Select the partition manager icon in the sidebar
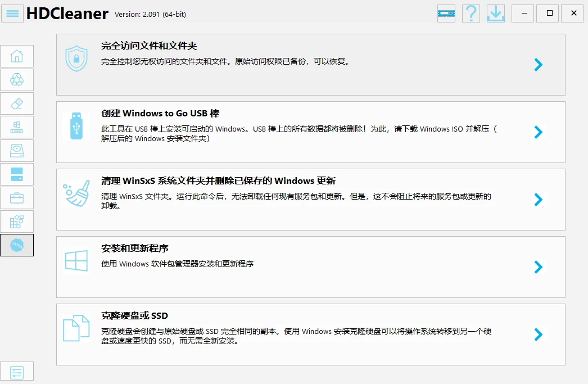The height and width of the screenshot is (384, 588). click(17, 174)
